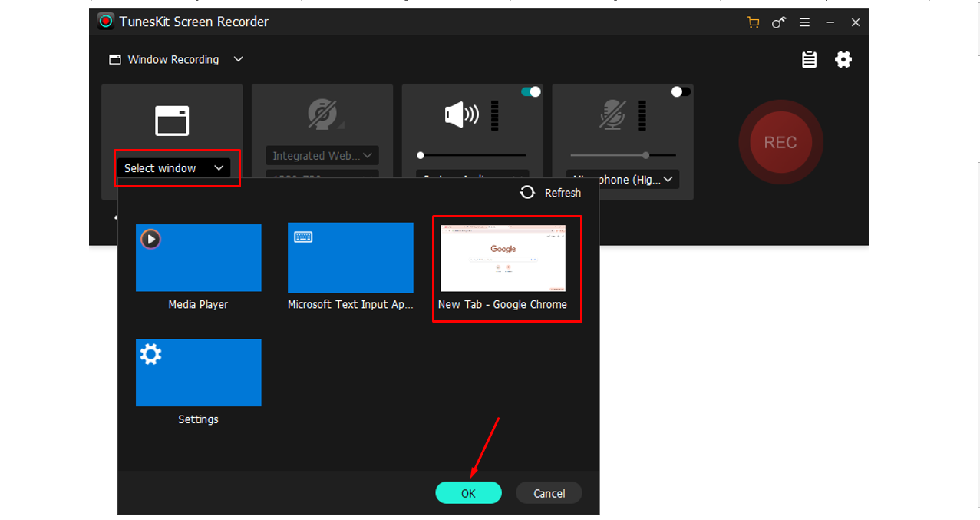This screenshot has height=520, width=980.
Task: Open the recording history list
Action: pos(809,59)
